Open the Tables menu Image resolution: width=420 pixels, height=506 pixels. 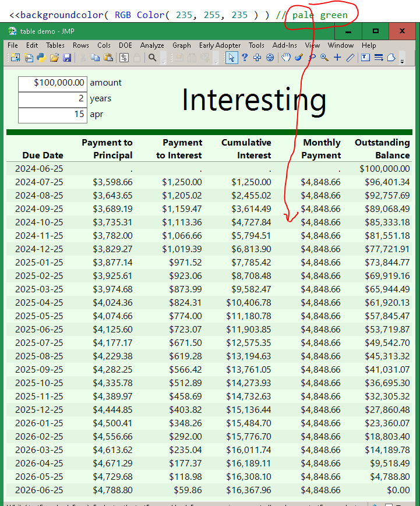tap(55, 45)
